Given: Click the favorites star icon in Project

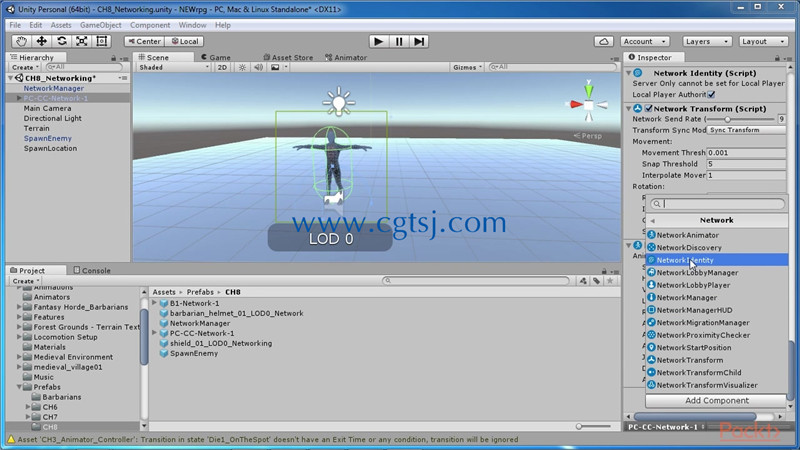Looking at the screenshot, I should [610, 281].
